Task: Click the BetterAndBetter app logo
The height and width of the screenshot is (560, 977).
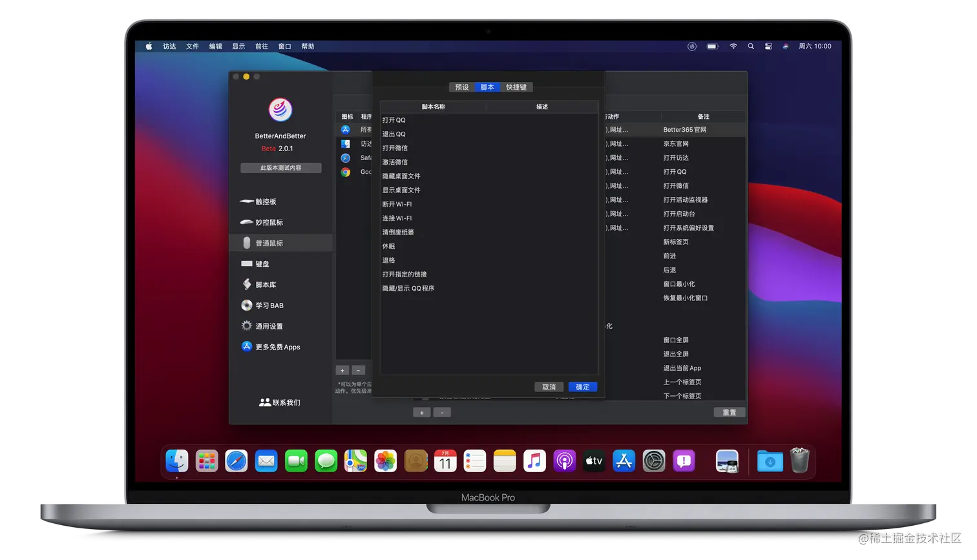Action: 280,110
